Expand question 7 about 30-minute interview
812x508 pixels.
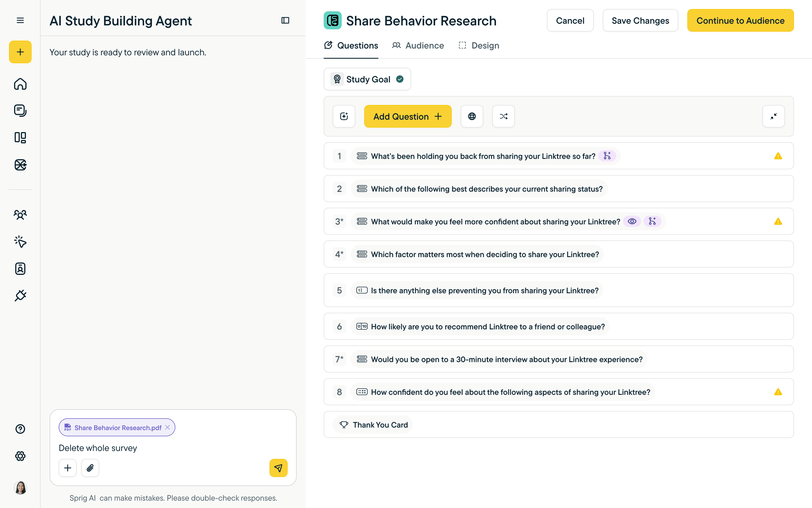tap(558, 359)
